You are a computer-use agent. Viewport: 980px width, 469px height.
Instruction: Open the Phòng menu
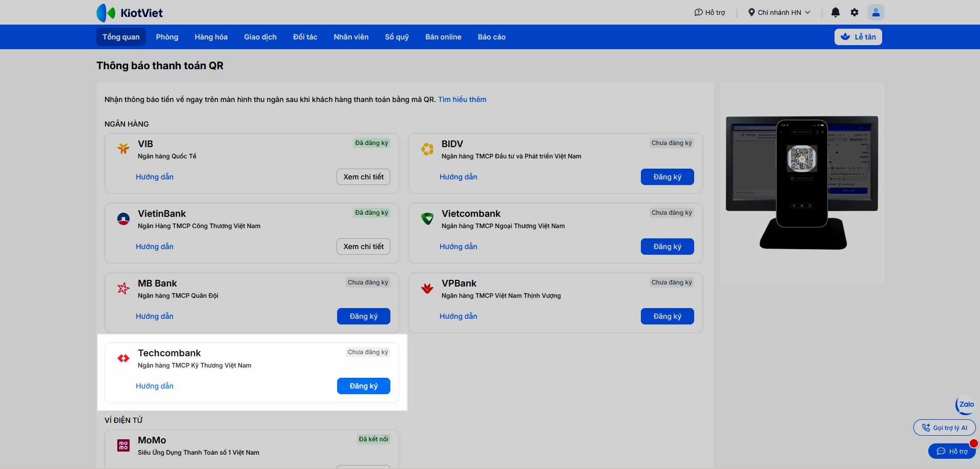click(x=167, y=37)
